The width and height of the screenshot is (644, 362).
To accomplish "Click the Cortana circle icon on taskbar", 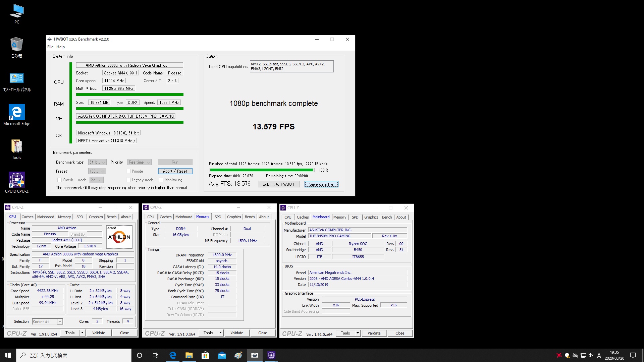I will 140,355.
